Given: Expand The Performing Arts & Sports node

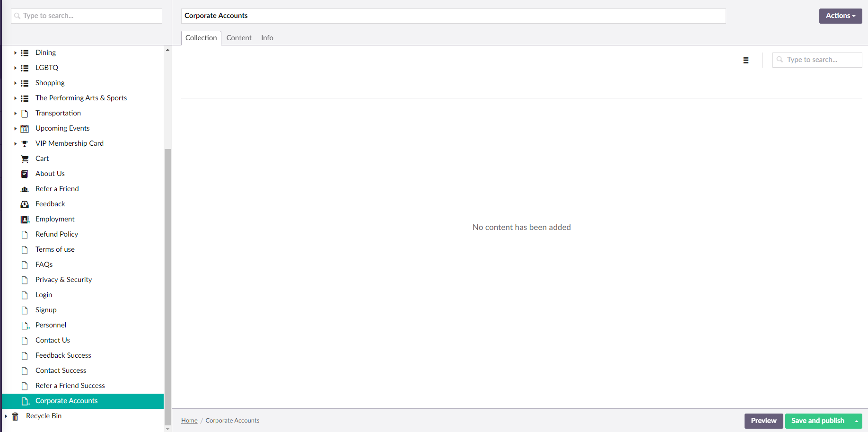Looking at the screenshot, I should click(15, 98).
